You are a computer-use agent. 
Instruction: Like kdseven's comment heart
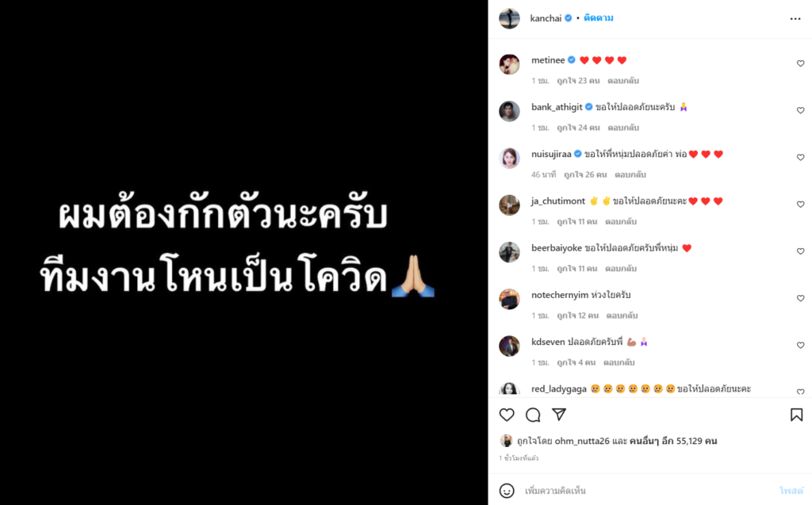(x=800, y=345)
